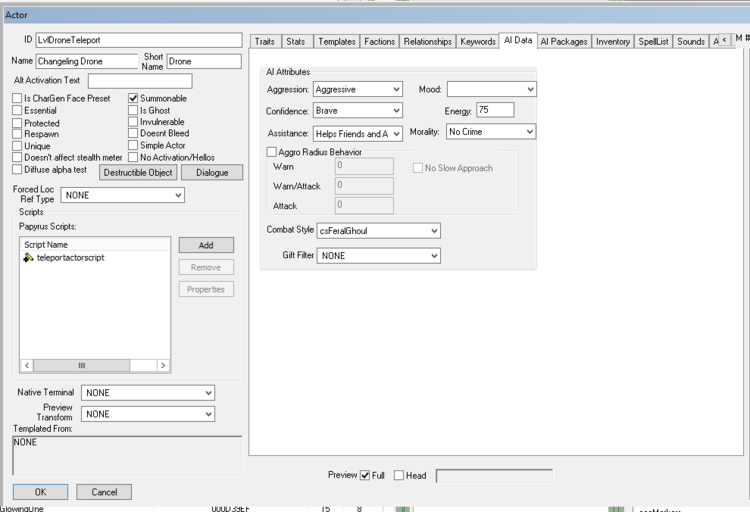Toggle the Protected checkbox
Viewport: 750px width, 512px height.
pos(17,123)
